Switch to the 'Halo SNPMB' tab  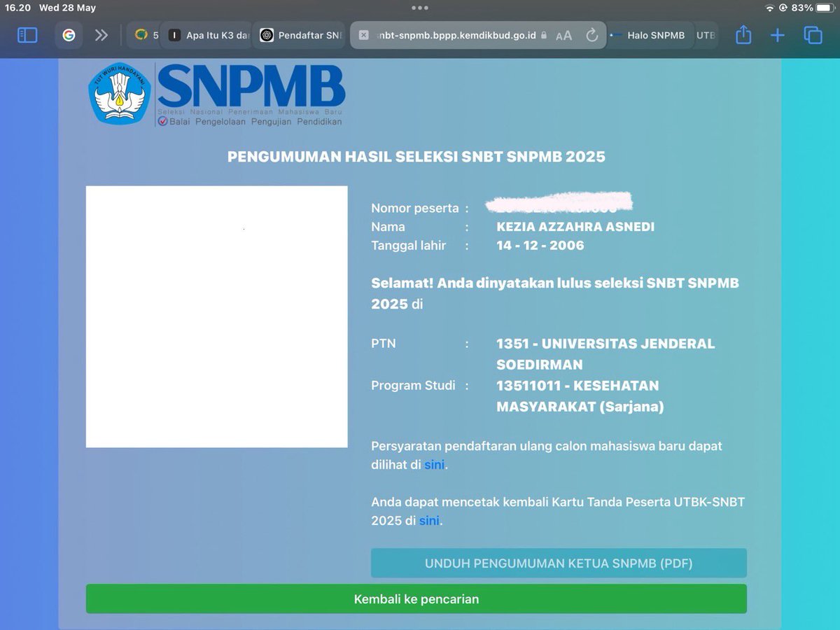click(x=657, y=35)
